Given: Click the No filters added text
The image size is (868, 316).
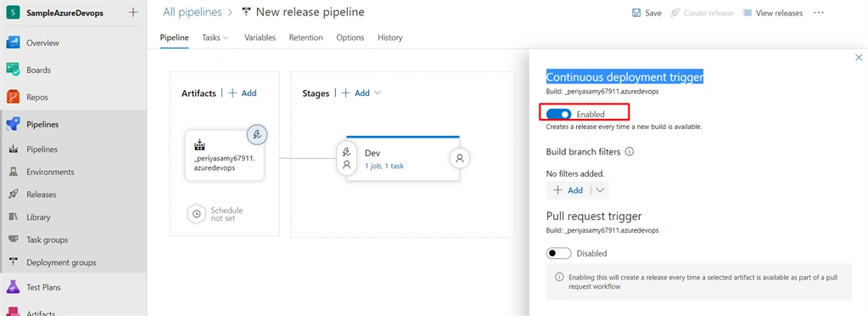Looking at the screenshot, I should point(575,173).
